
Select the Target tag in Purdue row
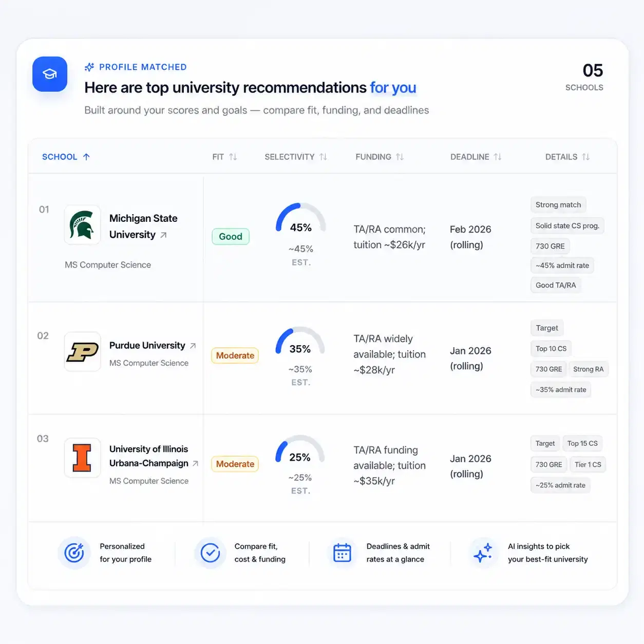pyautogui.click(x=547, y=328)
